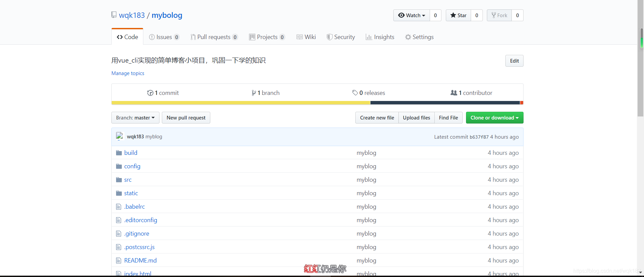Click the fork count next to Fork

[517, 15]
